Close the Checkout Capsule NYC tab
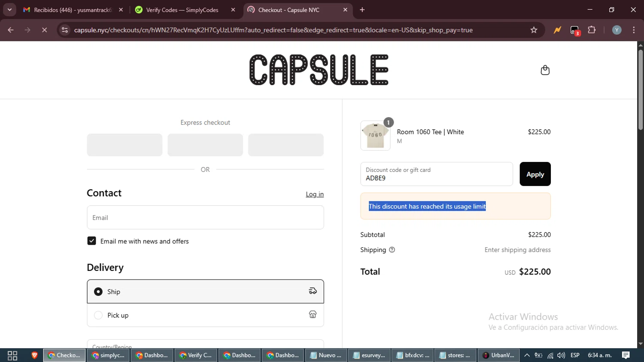644x362 pixels. coord(345,10)
